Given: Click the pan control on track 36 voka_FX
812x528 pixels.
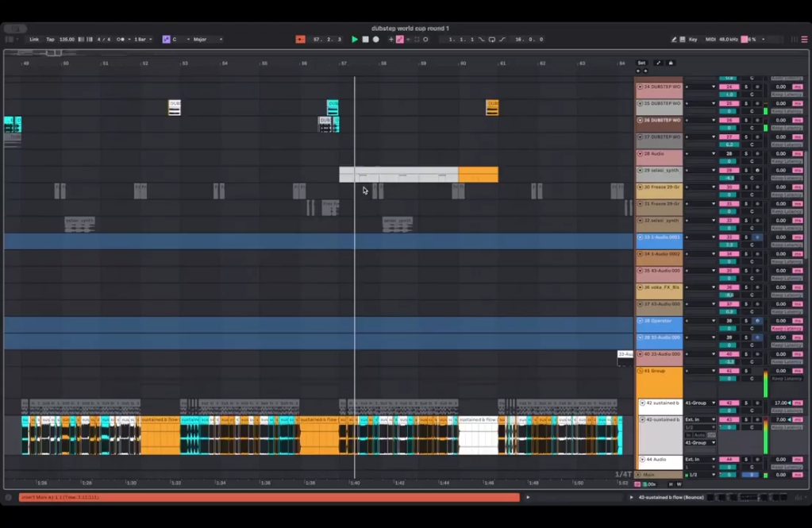Looking at the screenshot, I should point(752,295).
